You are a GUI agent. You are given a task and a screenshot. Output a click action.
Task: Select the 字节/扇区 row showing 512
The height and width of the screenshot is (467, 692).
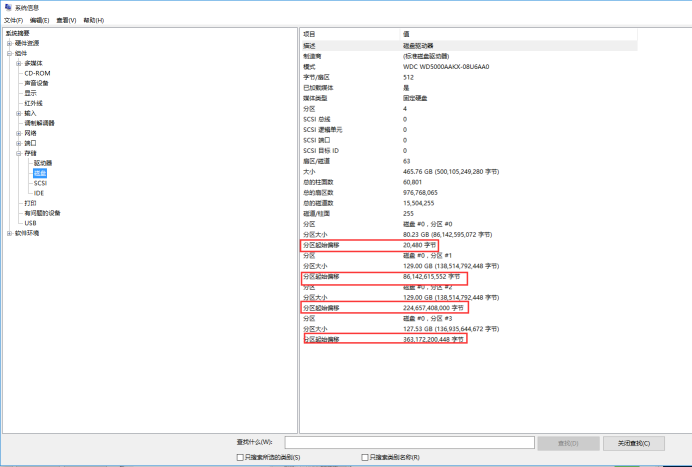pyautogui.click(x=469, y=77)
